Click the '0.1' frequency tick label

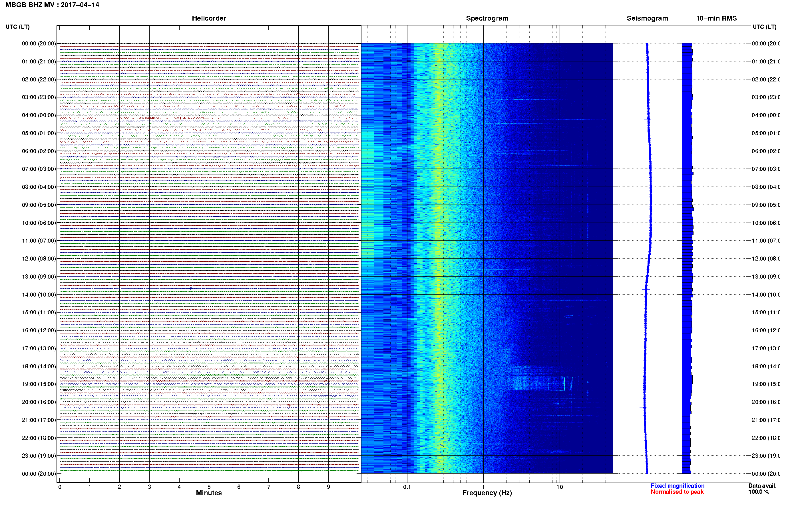coord(407,487)
